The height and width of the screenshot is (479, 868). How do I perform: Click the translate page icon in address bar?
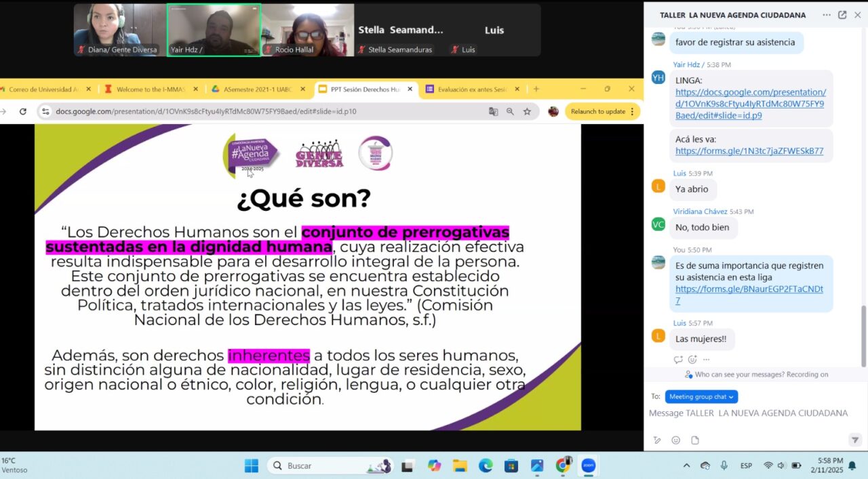(x=494, y=112)
